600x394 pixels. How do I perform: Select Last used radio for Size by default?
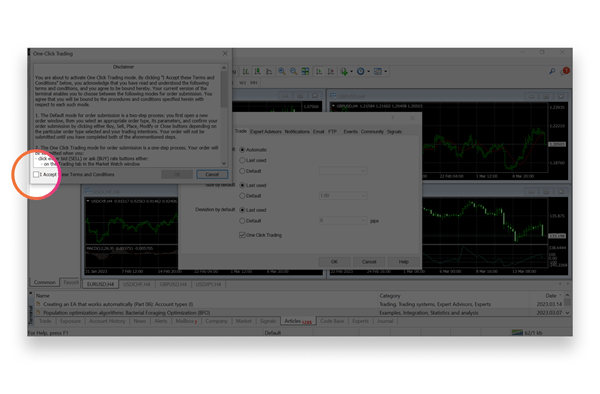point(242,185)
